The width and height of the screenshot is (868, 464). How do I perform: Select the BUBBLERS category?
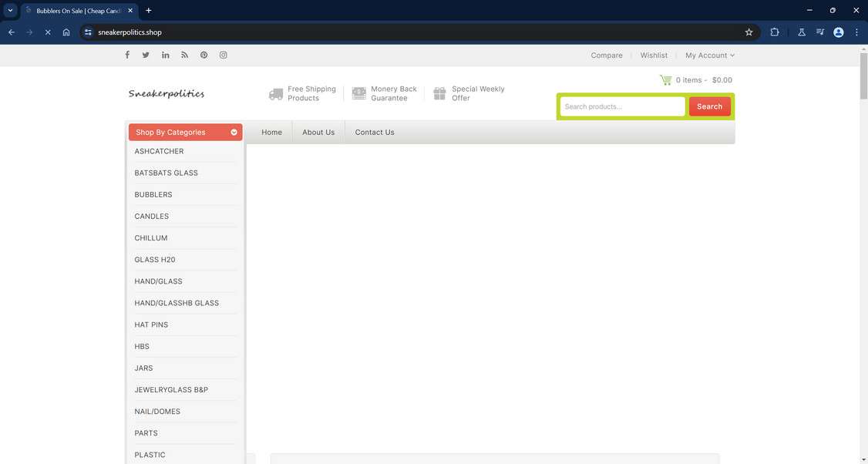153,194
